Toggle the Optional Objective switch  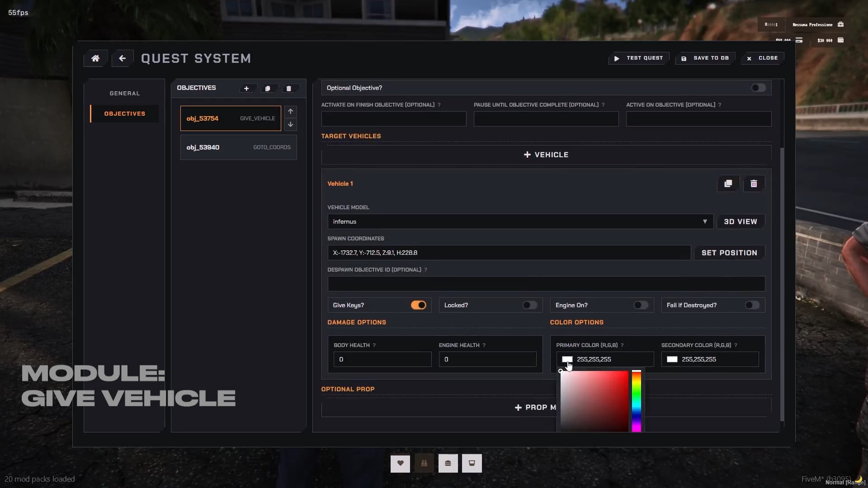click(x=758, y=88)
